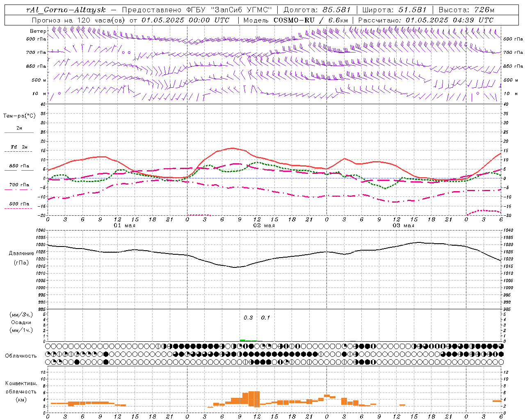Click the (мм/3ч.) precipitation unit label

tap(21, 315)
